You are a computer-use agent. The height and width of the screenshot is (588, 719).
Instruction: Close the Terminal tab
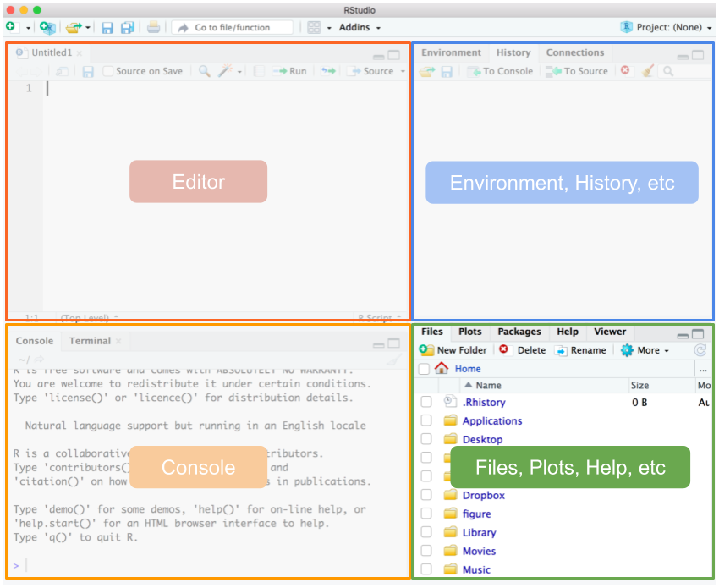coord(118,341)
